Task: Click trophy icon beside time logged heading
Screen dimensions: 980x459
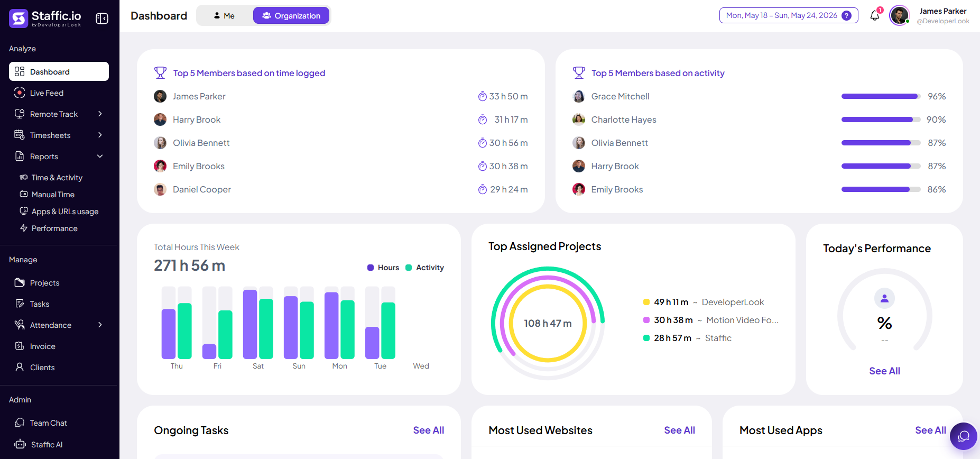Action: pos(160,72)
